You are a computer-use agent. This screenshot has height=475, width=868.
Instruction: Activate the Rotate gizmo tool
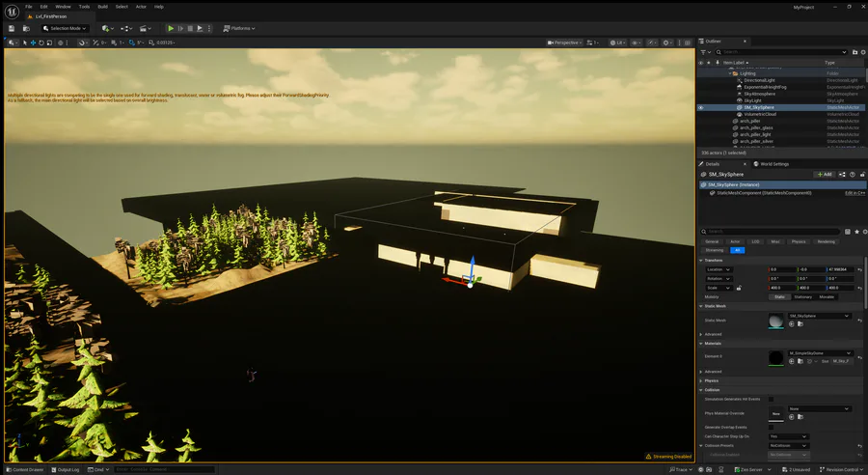click(x=41, y=42)
